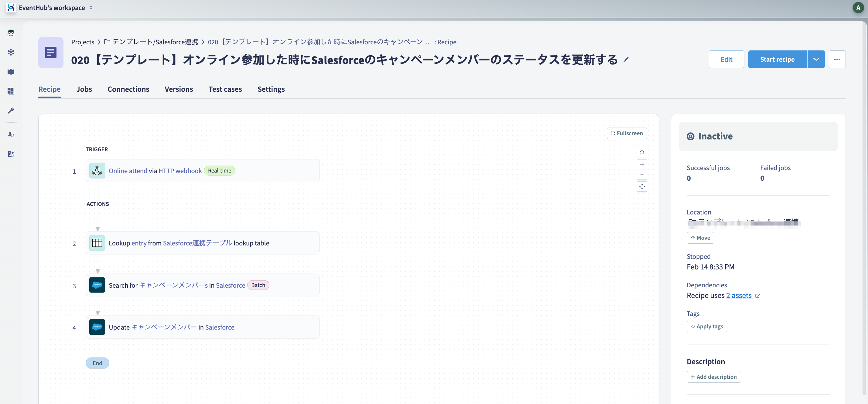Switch to the Connections tab
This screenshot has width=868, height=404.
point(128,89)
